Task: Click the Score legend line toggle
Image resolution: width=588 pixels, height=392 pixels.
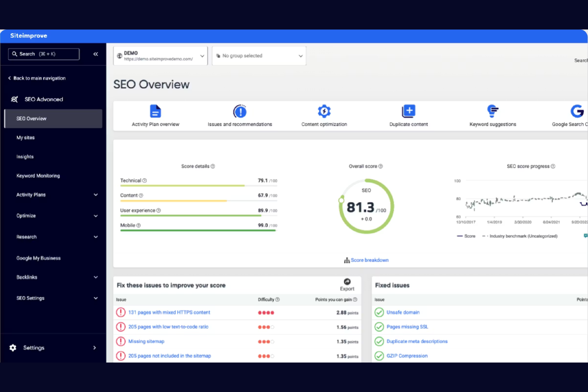Action: [466, 236]
